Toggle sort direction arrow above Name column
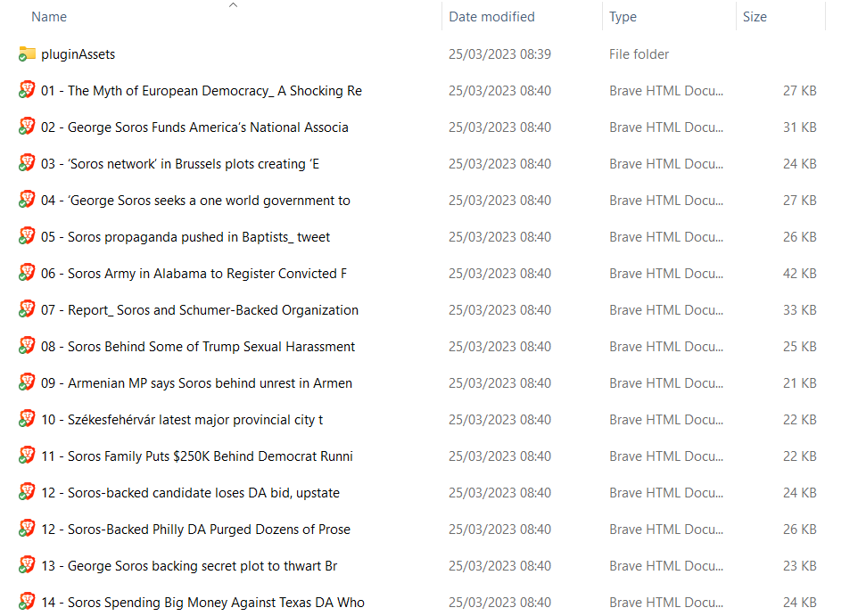This screenshot has width=858, height=616. point(233,5)
